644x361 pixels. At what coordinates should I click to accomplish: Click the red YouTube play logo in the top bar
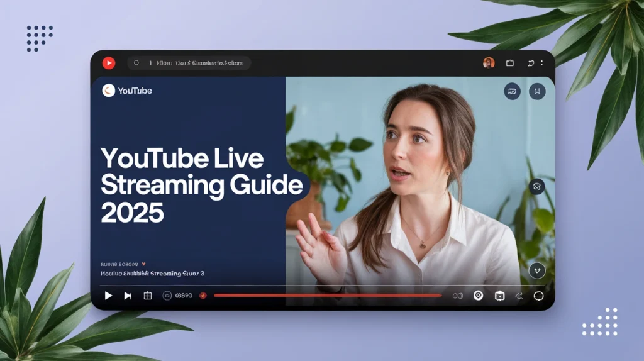tap(109, 63)
